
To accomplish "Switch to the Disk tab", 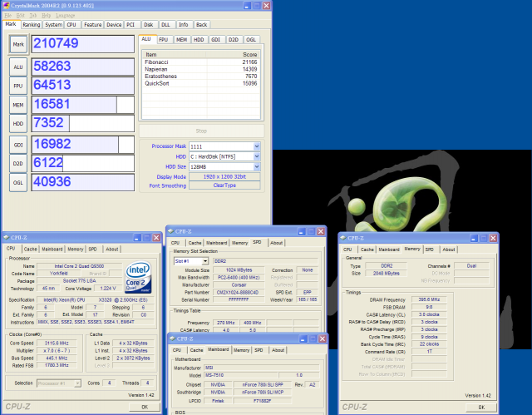I will pos(148,25).
